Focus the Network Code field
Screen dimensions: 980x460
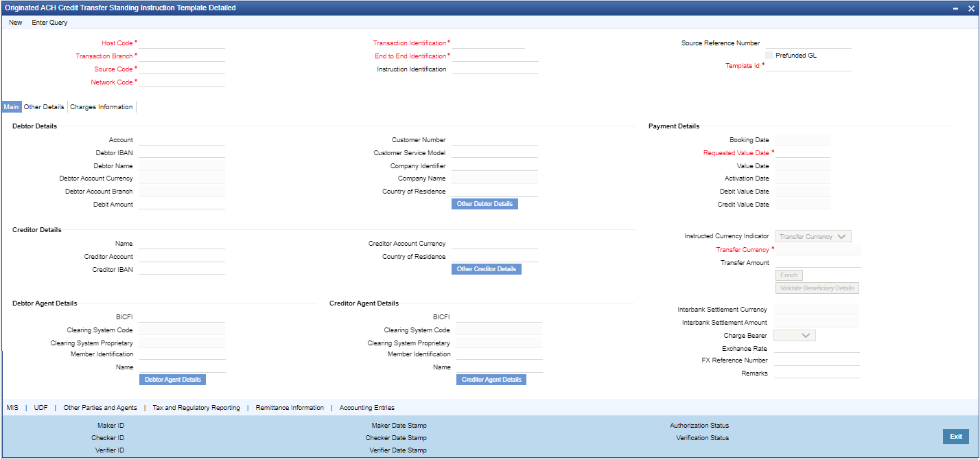point(182,82)
